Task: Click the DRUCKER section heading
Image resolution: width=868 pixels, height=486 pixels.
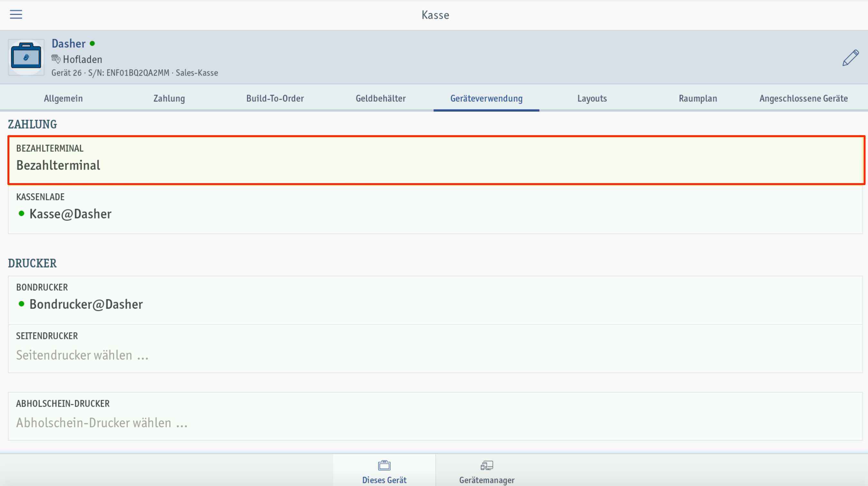Action: click(x=32, y=263)
